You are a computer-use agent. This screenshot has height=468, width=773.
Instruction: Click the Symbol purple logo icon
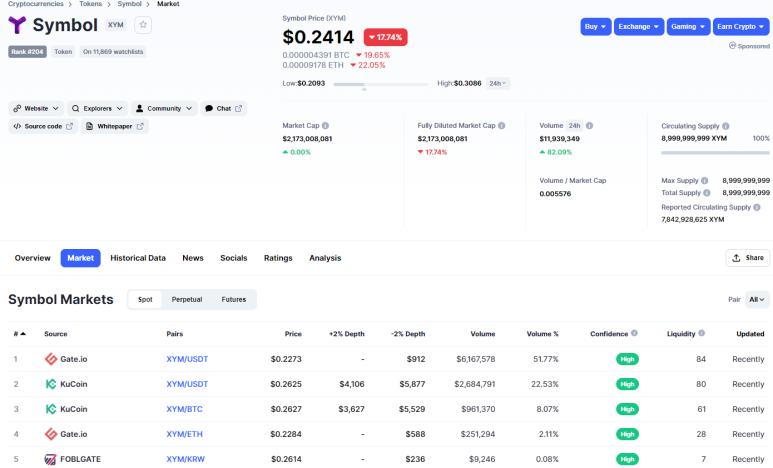[x=17, y=25]
